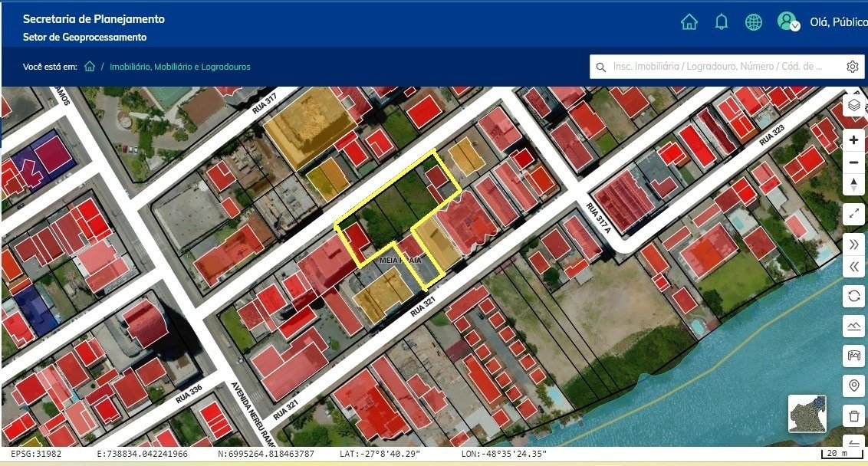Click the breadcrumb home icon
The image size is (868, 466).
click(x=90, y=67)
